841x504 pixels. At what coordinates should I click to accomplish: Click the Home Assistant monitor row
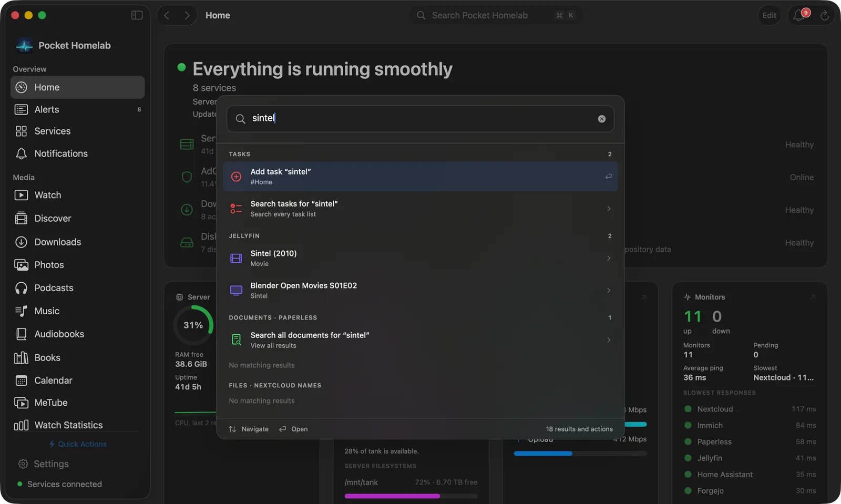point(750,475)
